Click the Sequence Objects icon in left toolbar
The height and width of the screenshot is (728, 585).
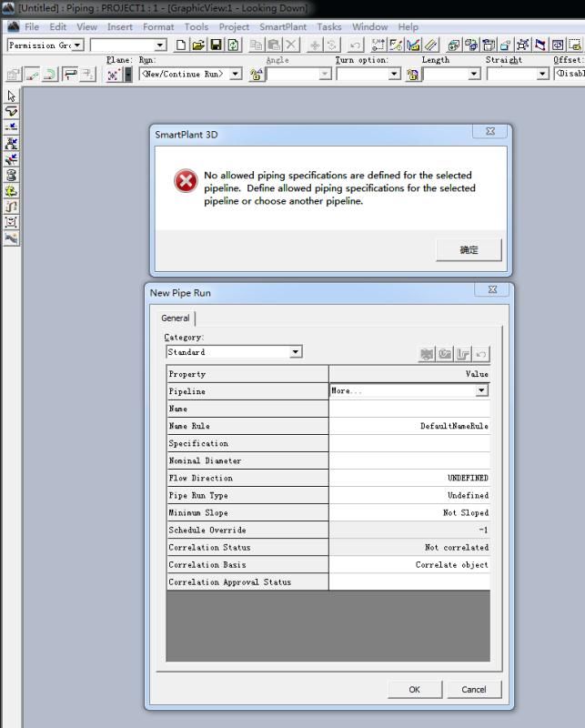pos(12,207)
